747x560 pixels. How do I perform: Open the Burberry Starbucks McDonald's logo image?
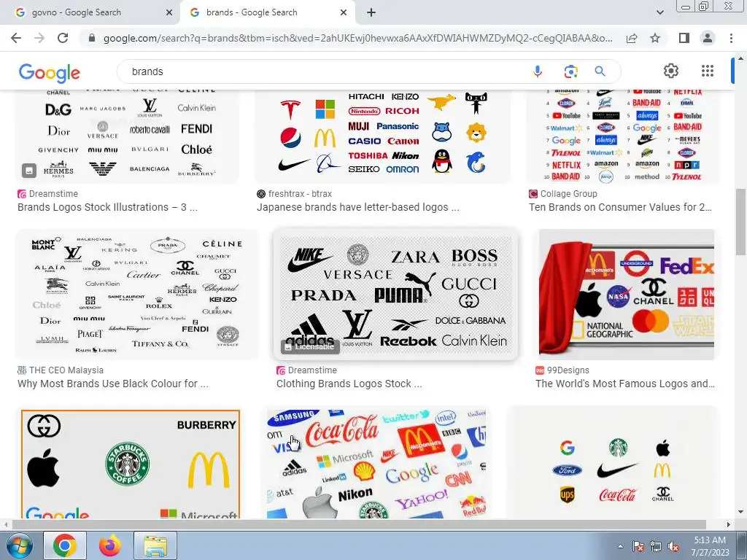tap(130, 462)
